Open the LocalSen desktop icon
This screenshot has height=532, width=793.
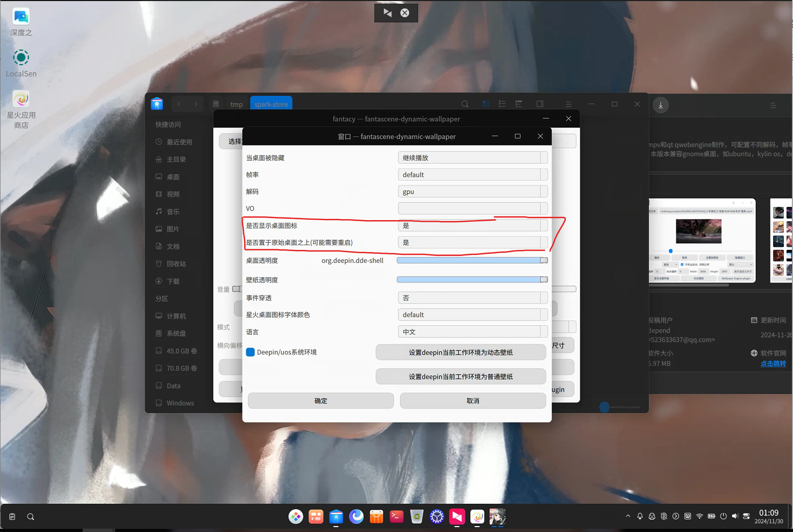(x=21, y=63)
